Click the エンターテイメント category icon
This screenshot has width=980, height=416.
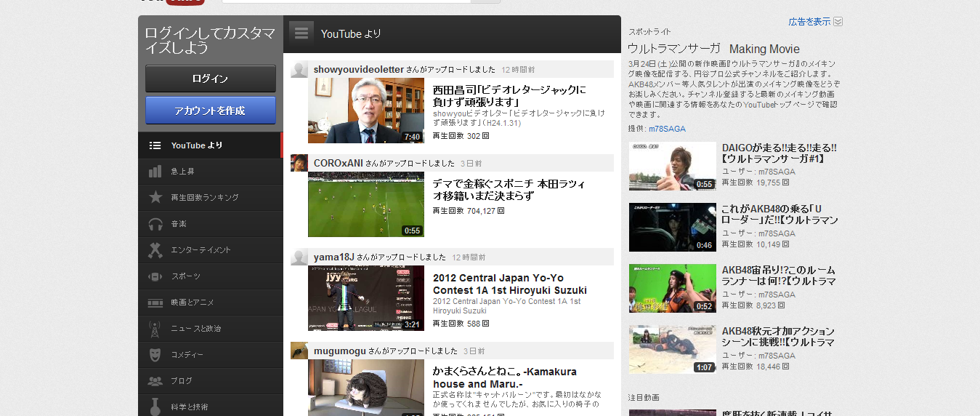click(x=155, y=250)
